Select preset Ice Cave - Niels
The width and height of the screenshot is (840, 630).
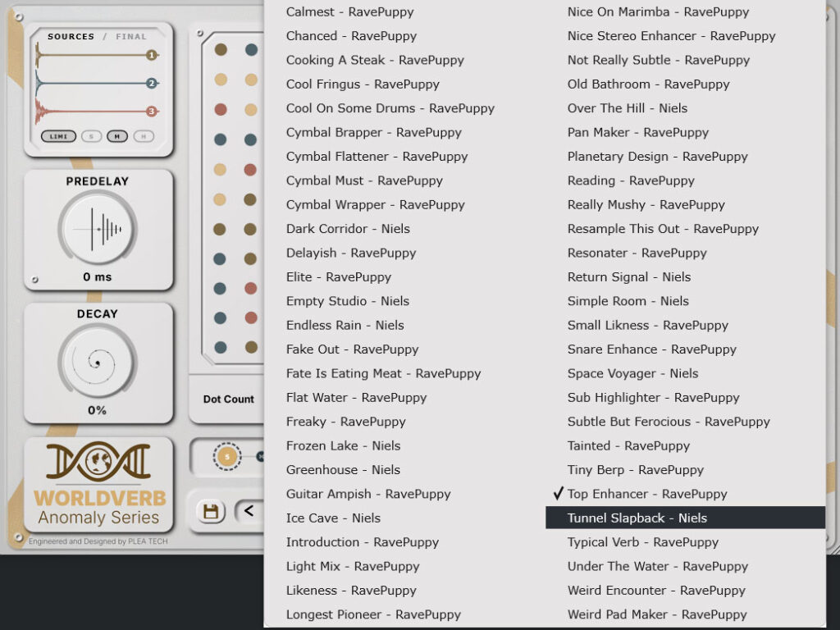pyautogui.click(x=333, y=518)
